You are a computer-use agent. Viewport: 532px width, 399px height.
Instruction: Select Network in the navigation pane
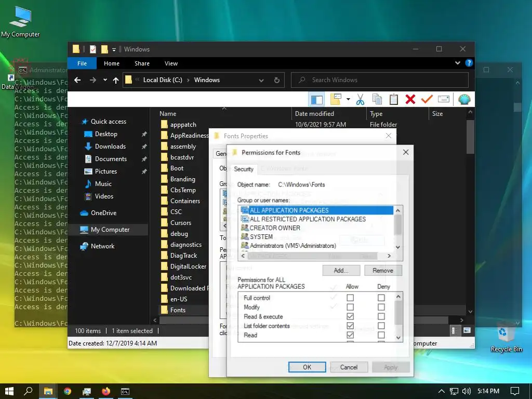tap(102, 246)
